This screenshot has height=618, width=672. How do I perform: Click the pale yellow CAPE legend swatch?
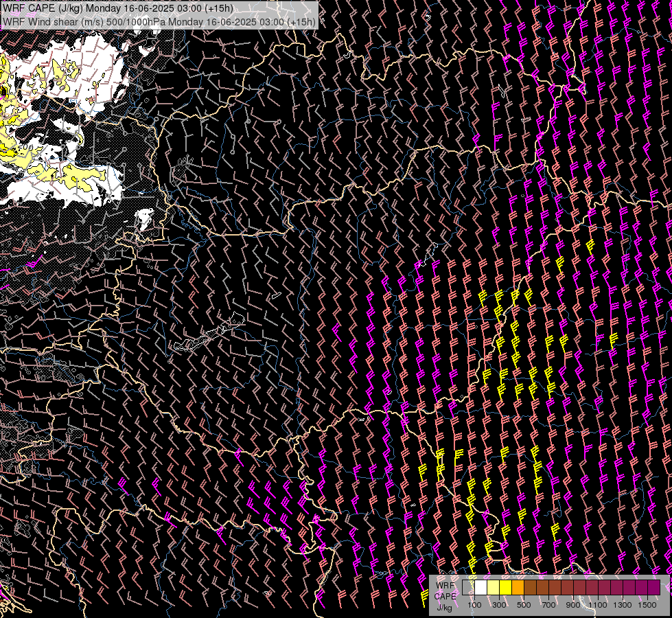494,587
